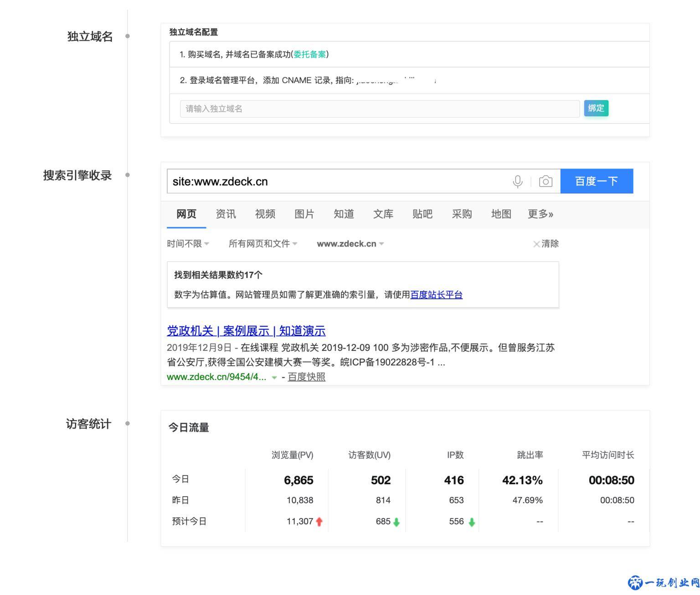This screenshot has height=595, width=700.
Task: Click the 找到相关结果数约17个 text
Action: click(x=218, y=275)
